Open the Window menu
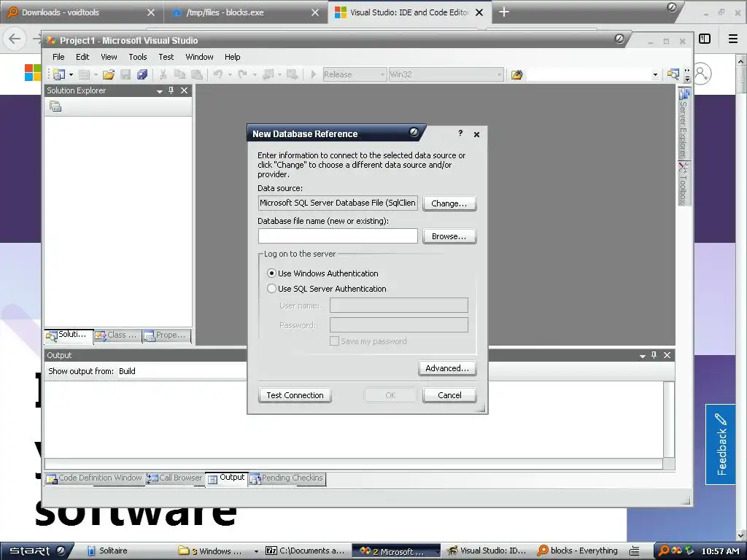 point(199,57)
